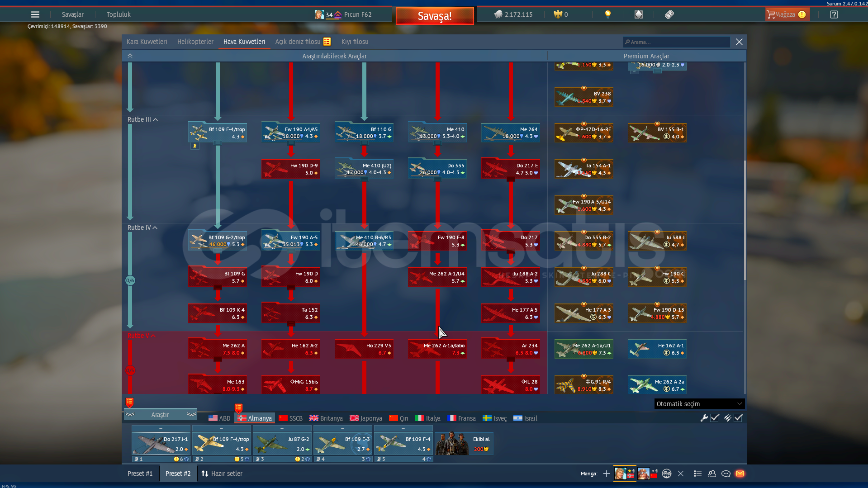Select the Fw 190 A-5 aircraft card

tap(291, 241)
